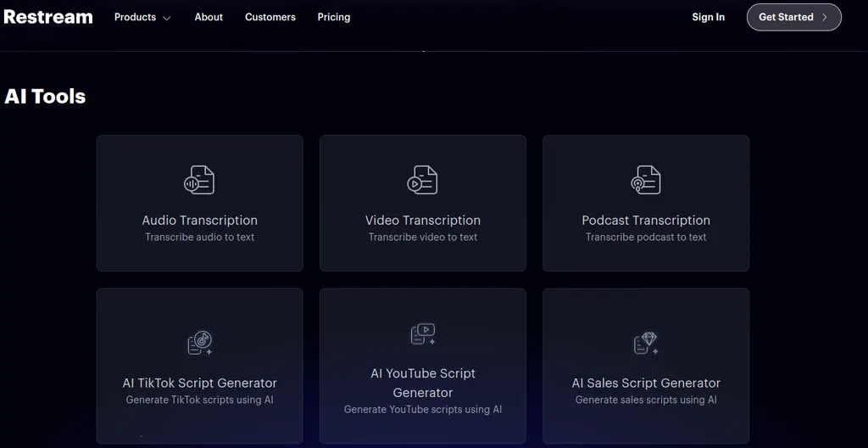The width and height of the screenshot is (868, 448).
Task: Click the Video Transcription play-document icon
Action: [422, 180]
